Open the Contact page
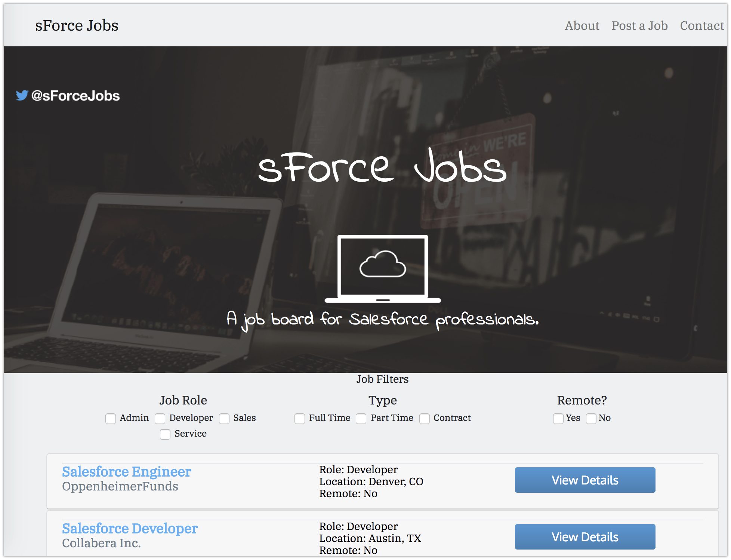The height and width of the screenshot is (560, 731). pos(702,26)
